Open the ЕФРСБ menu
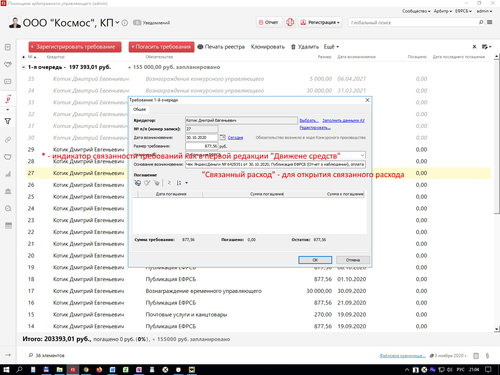Image resolution: width=500 pixels, height=375 pixels. coord(463,11)
